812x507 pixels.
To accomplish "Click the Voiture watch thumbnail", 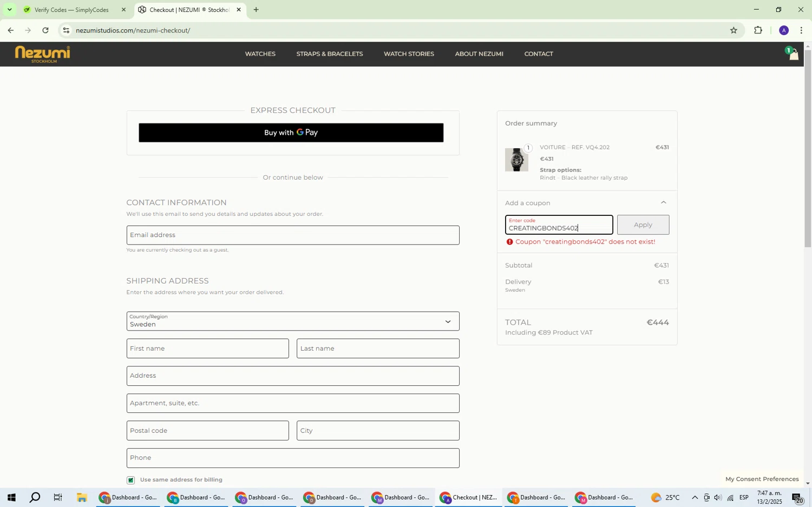I will (516, 160).
